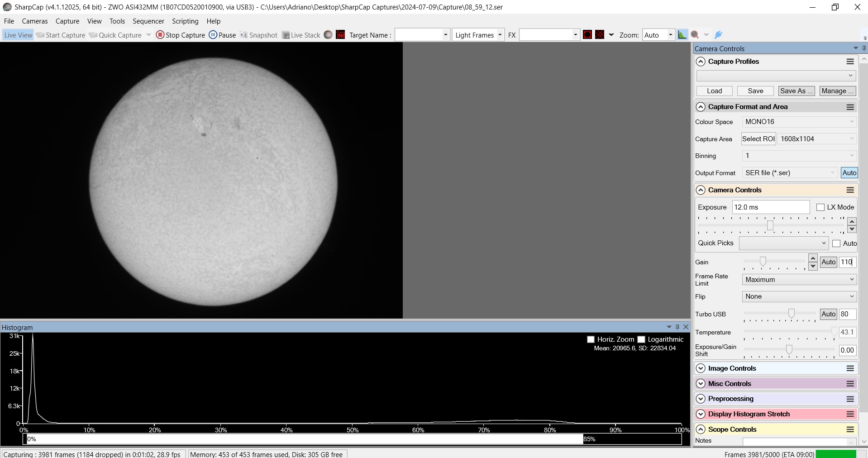868x458 pixels.
Task: Click the Stop Capture button
Action: click(x=181, y=35)
